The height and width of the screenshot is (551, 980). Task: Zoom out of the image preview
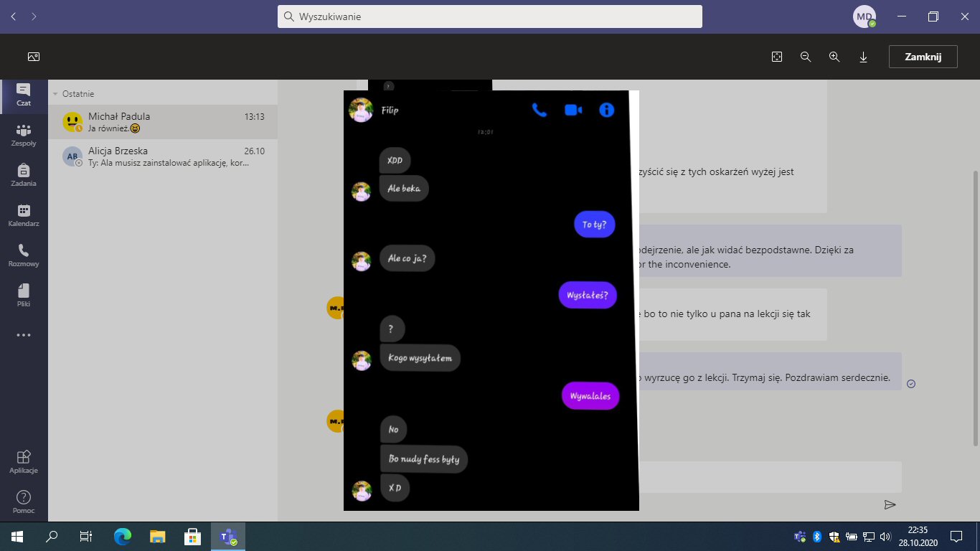[806, 57]
